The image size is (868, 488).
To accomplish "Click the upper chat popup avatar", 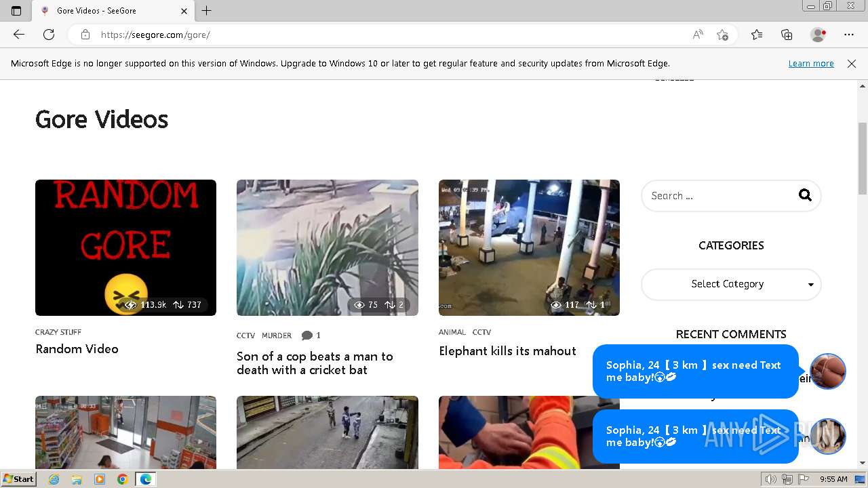I will [x=828, y=371].
